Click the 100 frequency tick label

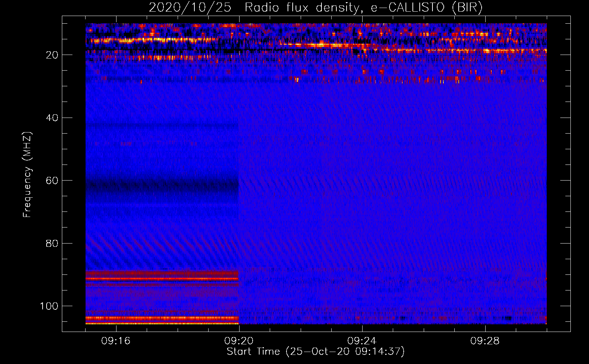click(x=49, y=306)
